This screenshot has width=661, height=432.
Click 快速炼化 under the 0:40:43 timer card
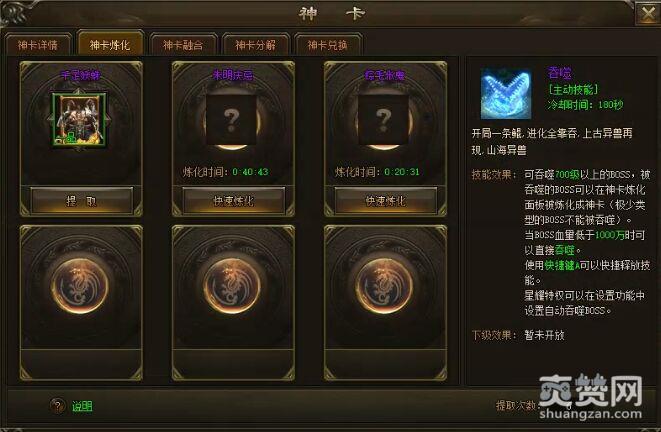point(234,201)
